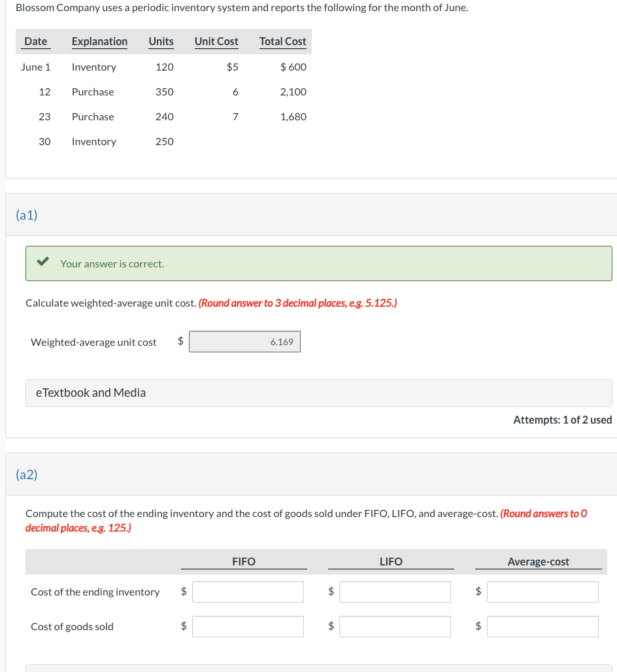Expand the (a2) section header
The height and width of the screenshot is (672, 617).
tap(25, 475)
